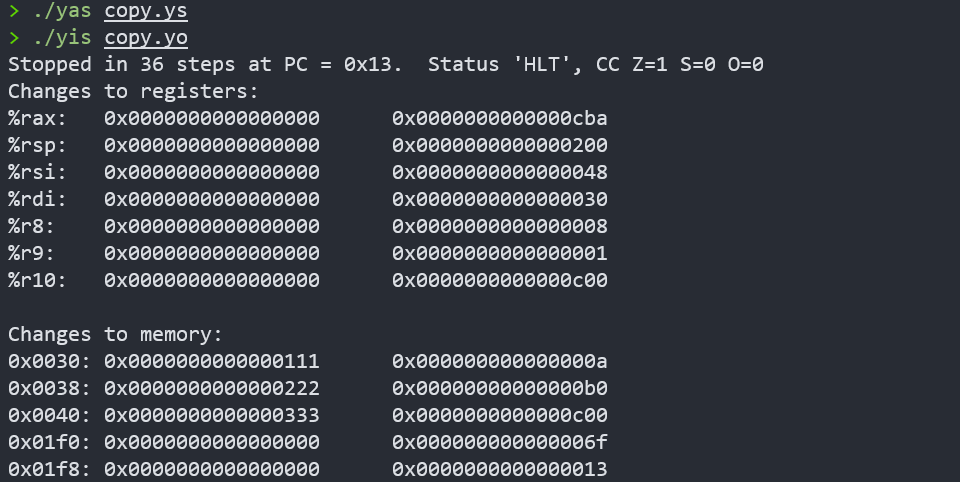The image size is (960, 482).
Task: Click the "Changes to registers:" heading
Action: (133, 93)
